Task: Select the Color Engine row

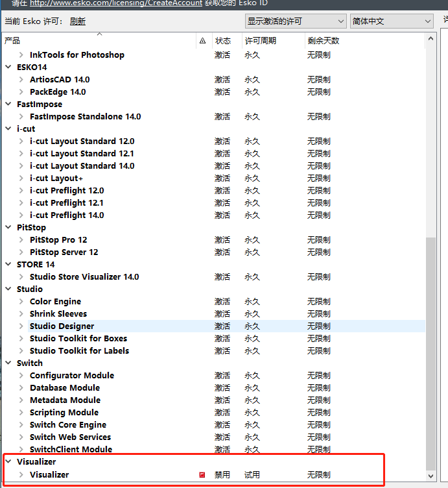Action: click(56, 302)
